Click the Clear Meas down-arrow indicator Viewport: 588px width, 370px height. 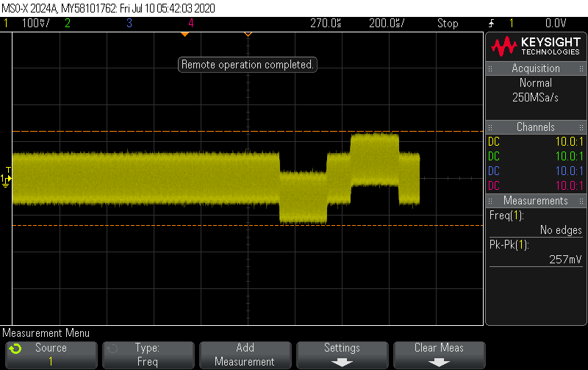pos(439,363)
